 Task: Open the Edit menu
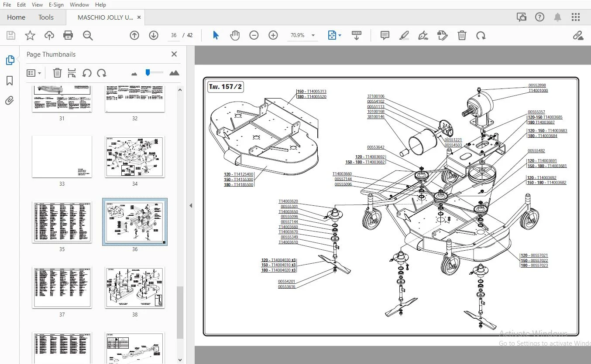21,5
